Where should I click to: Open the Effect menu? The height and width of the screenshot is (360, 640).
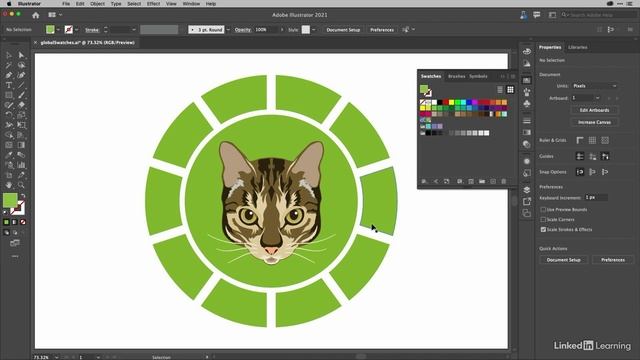click(153, 4)
